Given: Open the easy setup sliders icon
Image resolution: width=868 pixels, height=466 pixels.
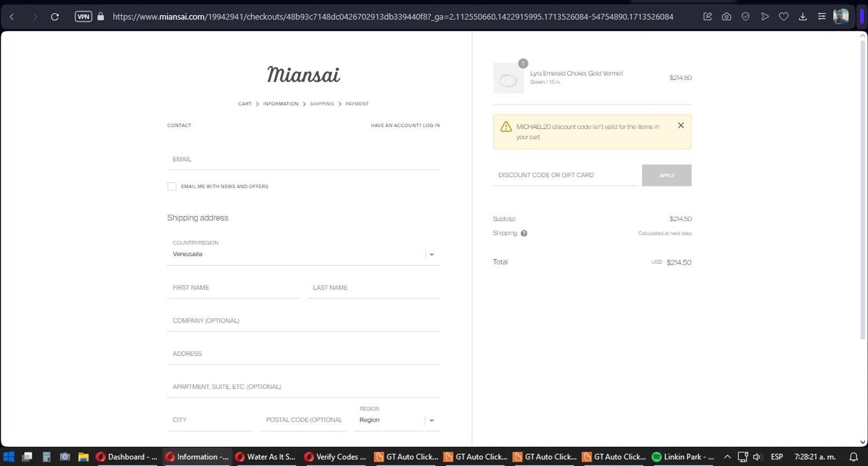Looking at the screenshot, I should coord(822,17).
